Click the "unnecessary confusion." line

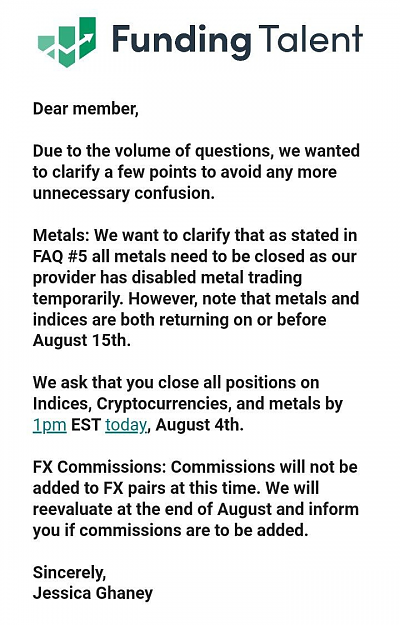[x=124, y=193]
